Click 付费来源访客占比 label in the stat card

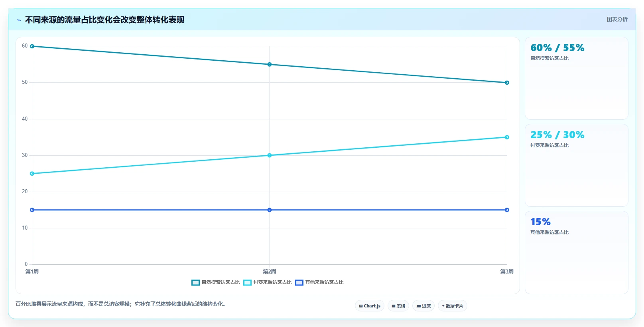point(549,145)
